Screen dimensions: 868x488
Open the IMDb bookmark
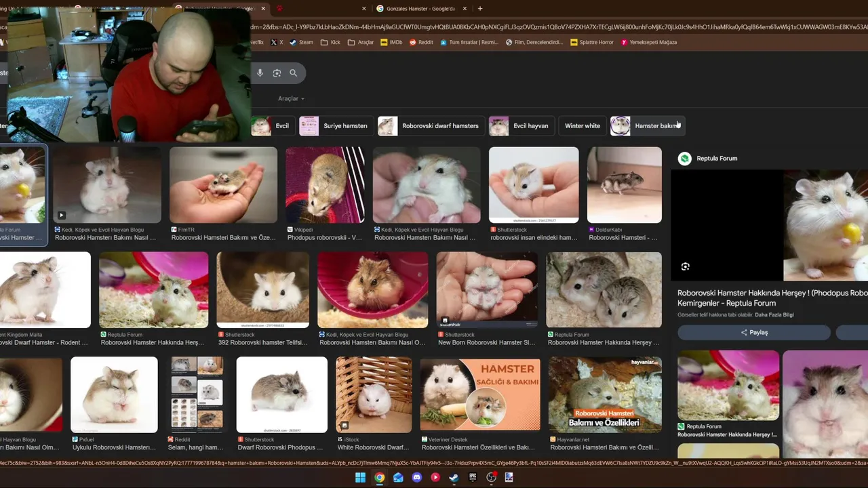(x=391, y=42)
